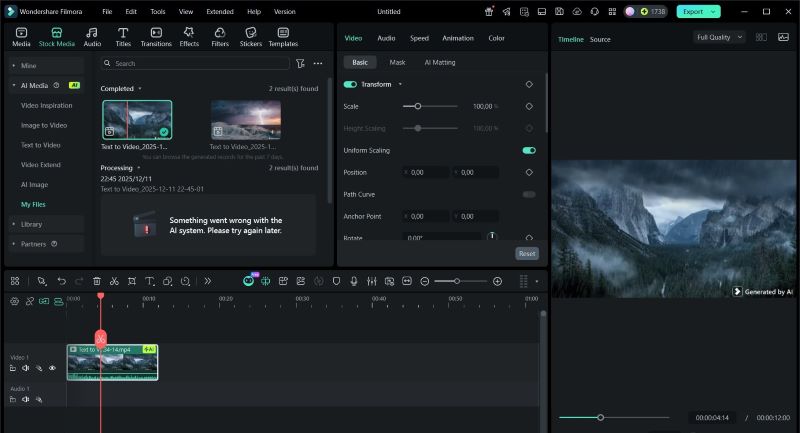Enable the Path Curve toggle

click(529, 194)
